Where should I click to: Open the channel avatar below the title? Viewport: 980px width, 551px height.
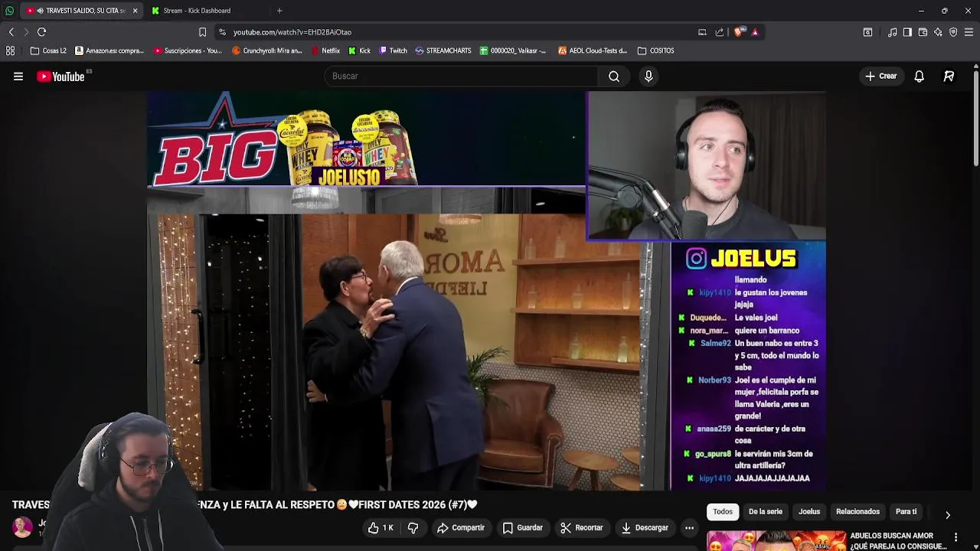pos(22,527)
